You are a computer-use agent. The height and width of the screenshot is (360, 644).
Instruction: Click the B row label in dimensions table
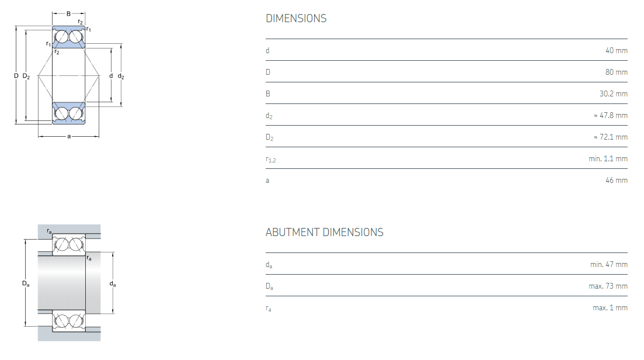(x=268, y=94)
